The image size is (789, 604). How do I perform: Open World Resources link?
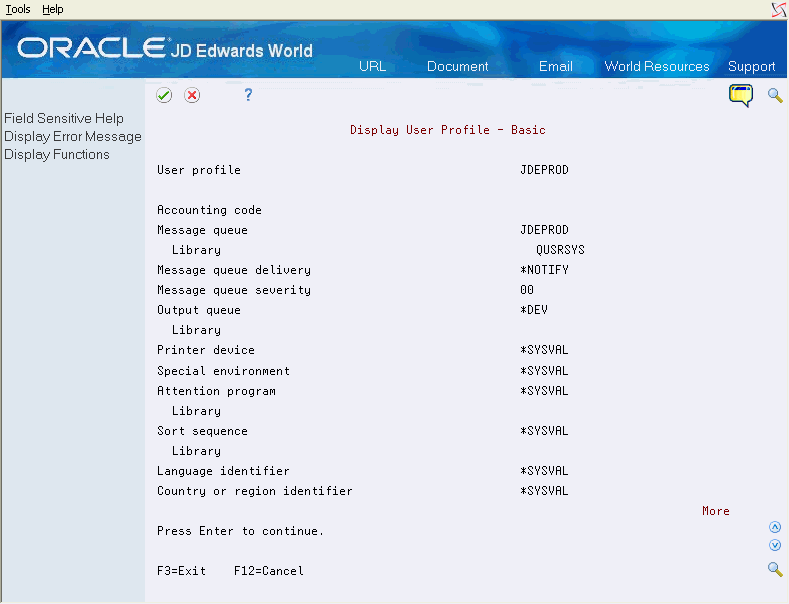point(657,66)
